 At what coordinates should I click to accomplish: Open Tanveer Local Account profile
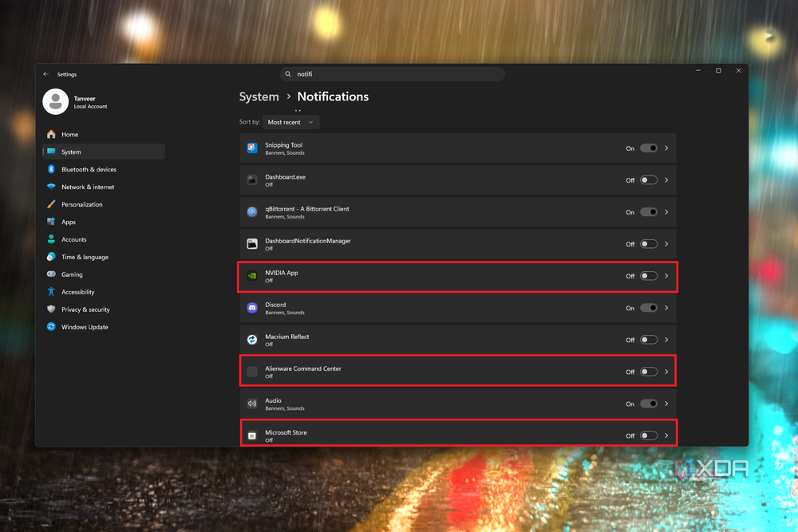pos(77,102)
